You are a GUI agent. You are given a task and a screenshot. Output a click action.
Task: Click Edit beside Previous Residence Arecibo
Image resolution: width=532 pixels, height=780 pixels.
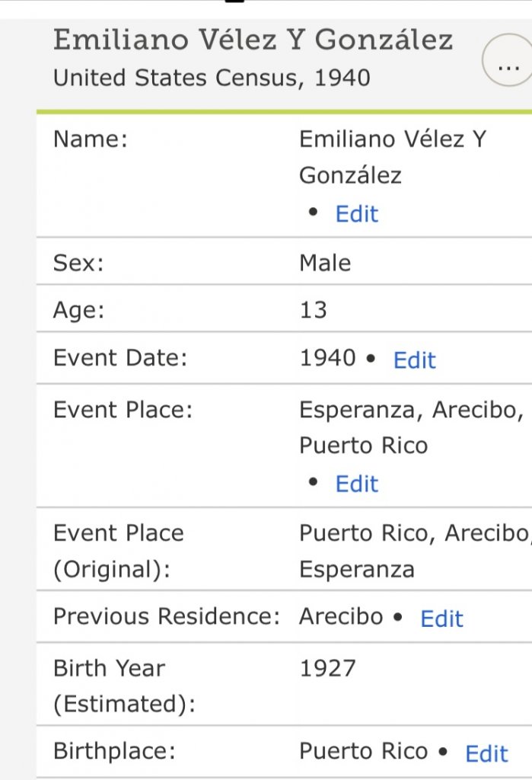[x=441, y=619]
